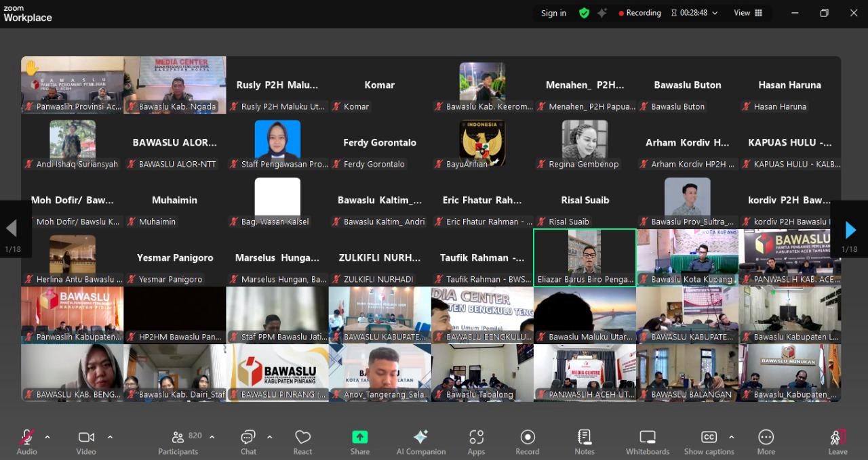Select Bawaslu Maluku Utara sunset tile
868x460 pixels.
585,315
